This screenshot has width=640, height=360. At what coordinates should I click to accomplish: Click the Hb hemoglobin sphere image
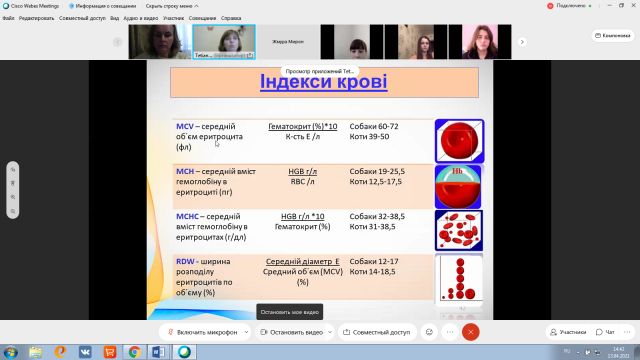click(x=458, y=187)
